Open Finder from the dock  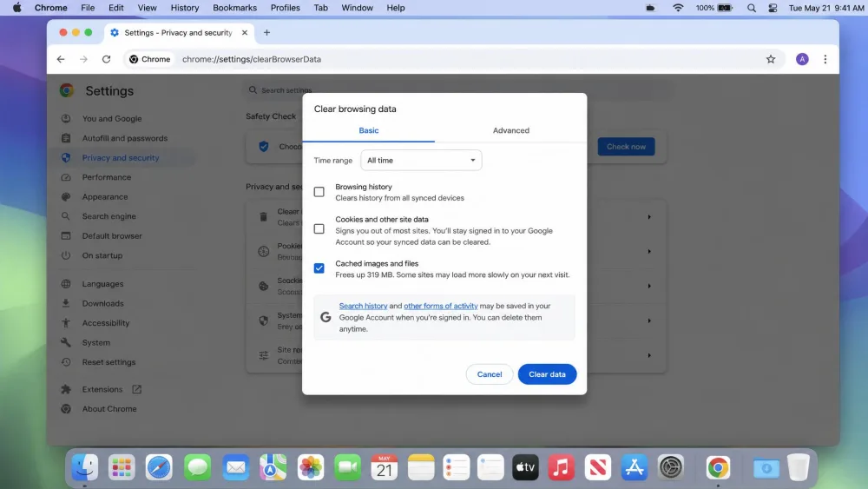[x=85, y=467]
